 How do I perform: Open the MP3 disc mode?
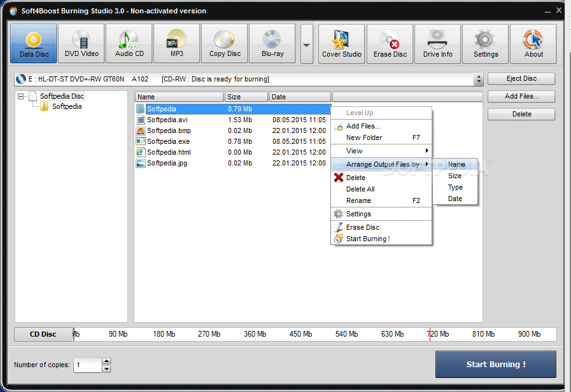(177, 43)
